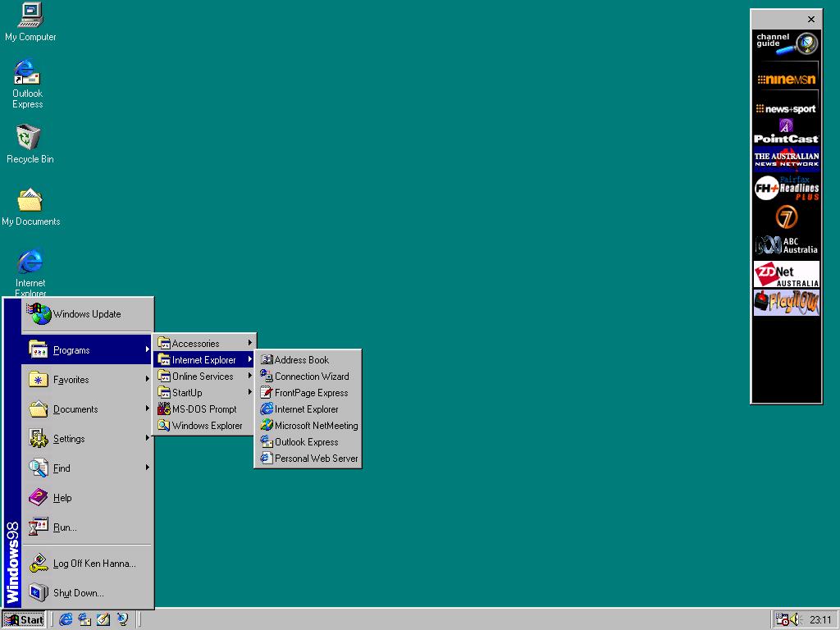Open the ABC Australia channel
The height and width of the screenshot is (630, 840).
[787, 245]
